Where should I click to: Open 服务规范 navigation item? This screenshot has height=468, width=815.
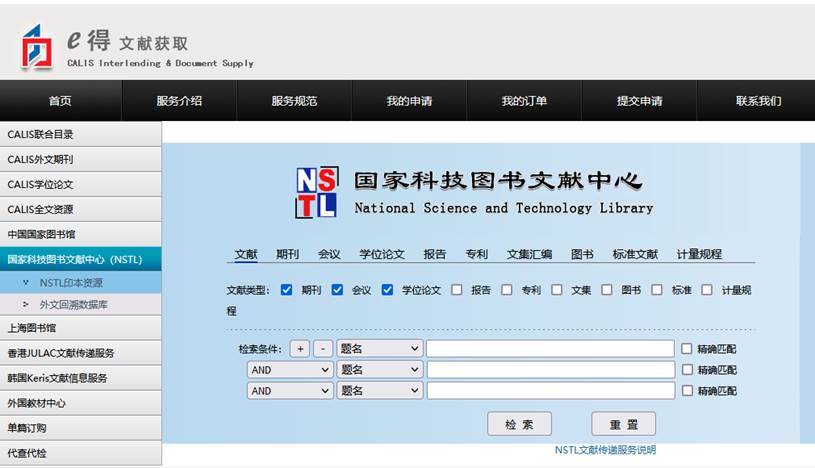(294, 100)
